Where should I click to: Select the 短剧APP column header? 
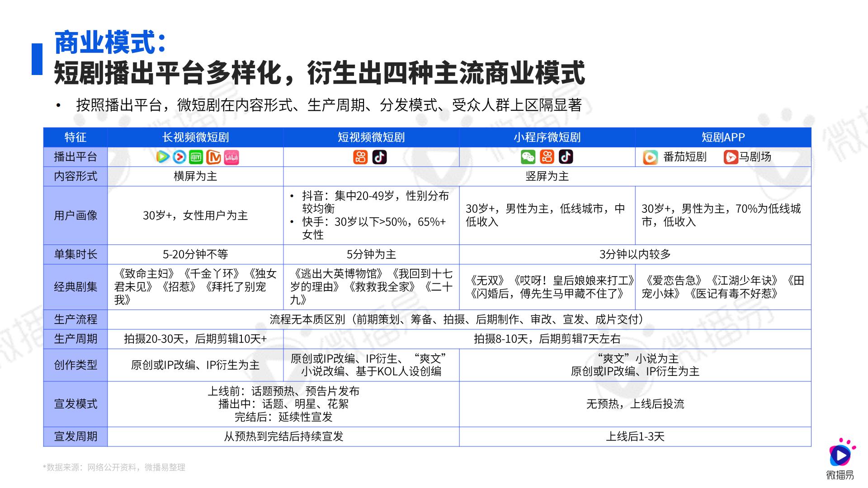[x=723, y=137]
